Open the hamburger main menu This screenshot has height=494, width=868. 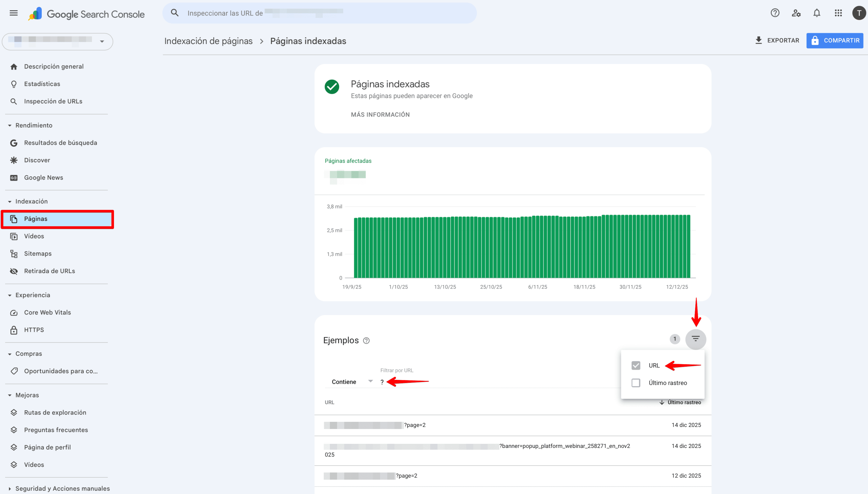coord(14,13)
